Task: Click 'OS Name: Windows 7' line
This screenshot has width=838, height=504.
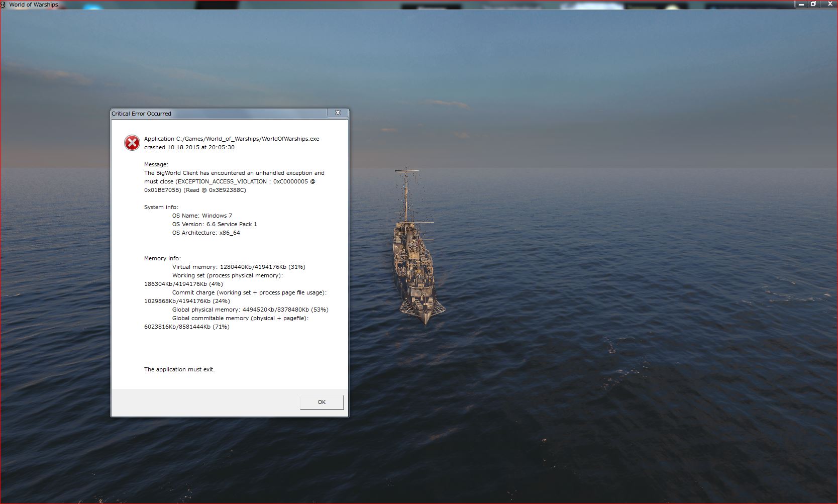Action: 202,216
